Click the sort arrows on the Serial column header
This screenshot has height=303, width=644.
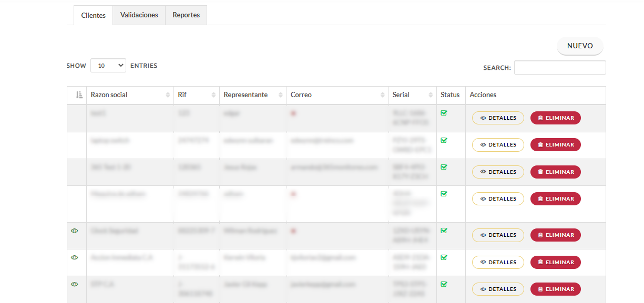pos(431,95)
